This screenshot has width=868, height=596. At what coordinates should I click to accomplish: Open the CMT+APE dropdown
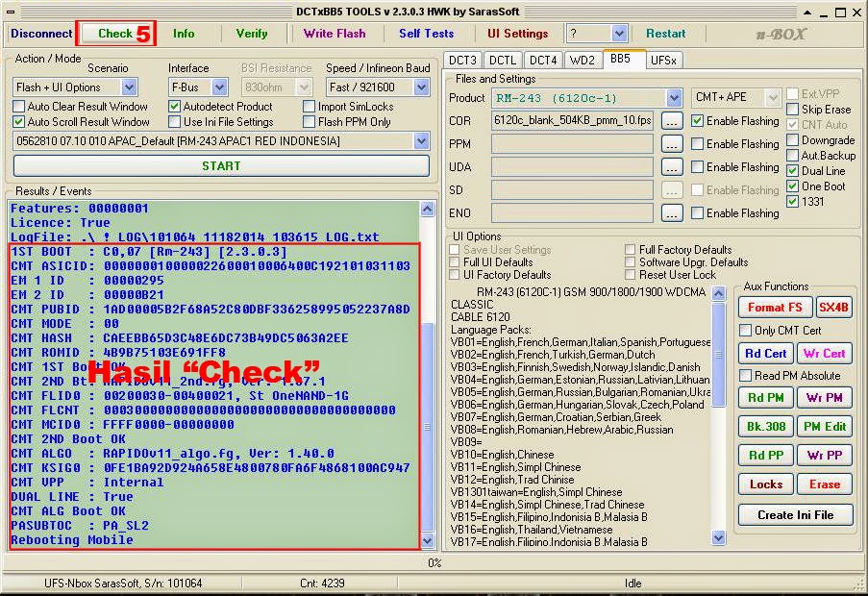click(772, 97)
